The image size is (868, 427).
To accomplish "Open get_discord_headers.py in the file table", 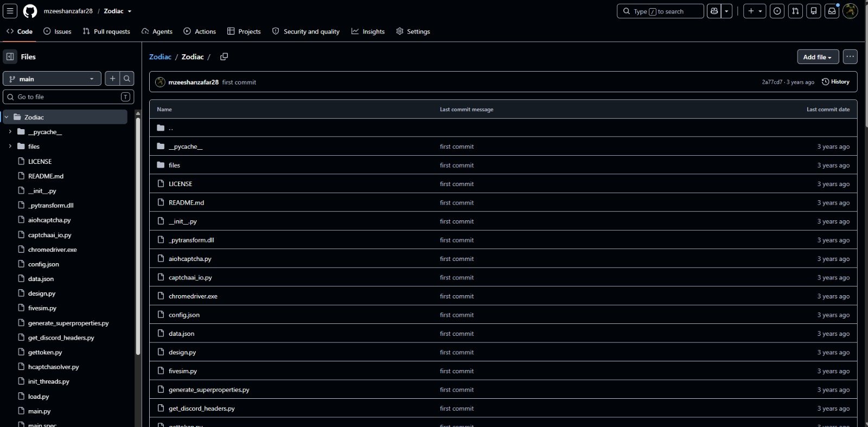I will point(202,409).
